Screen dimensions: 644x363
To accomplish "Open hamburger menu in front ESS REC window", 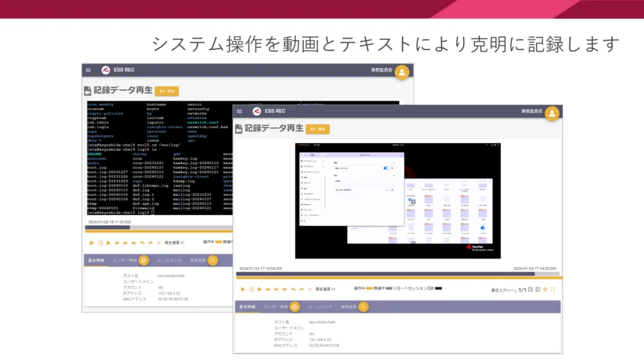I will pos(240,111).
